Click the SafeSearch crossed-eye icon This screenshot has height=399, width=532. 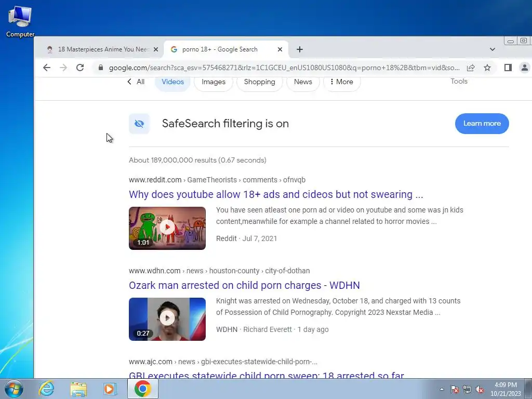(139, 124)
